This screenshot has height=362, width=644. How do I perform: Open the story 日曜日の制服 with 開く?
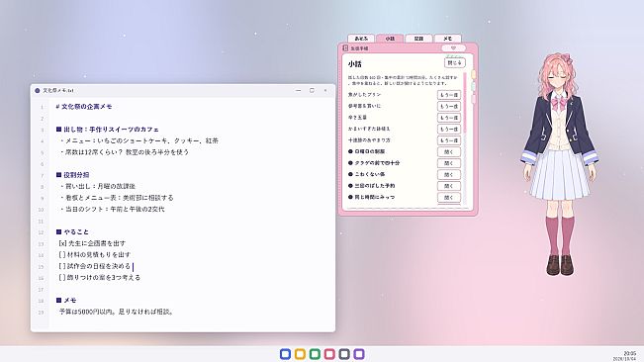coord(449,152)
